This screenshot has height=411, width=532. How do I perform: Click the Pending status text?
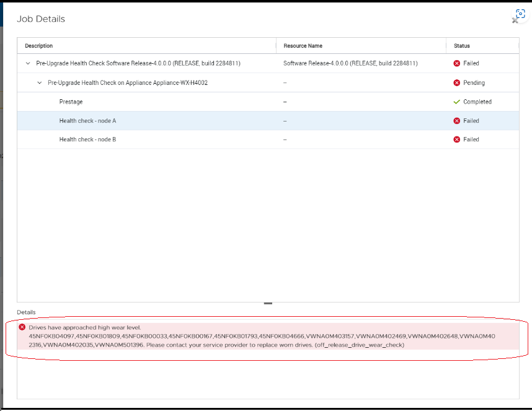(474, 82)
